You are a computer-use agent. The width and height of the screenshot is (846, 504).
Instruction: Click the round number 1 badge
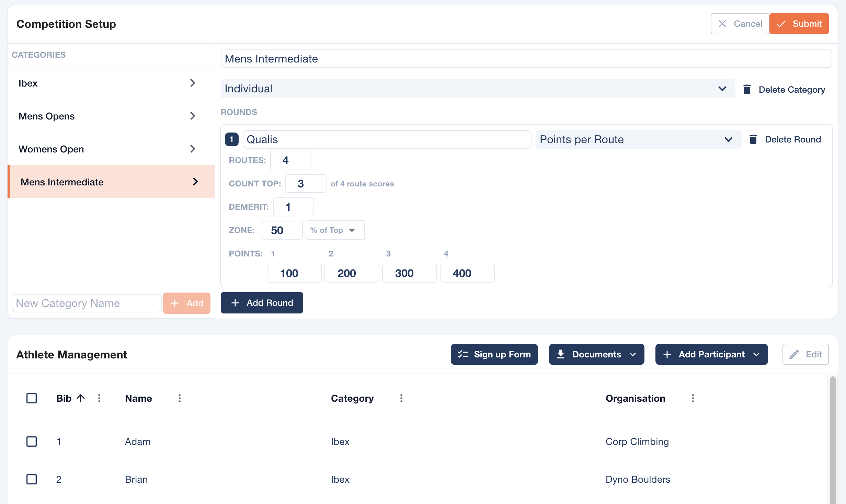tap(232, 139)
